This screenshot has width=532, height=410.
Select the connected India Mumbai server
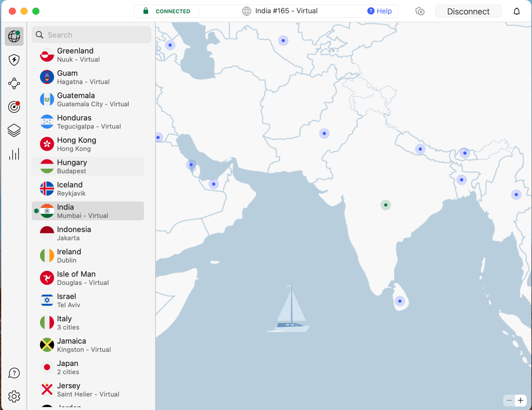88,211
